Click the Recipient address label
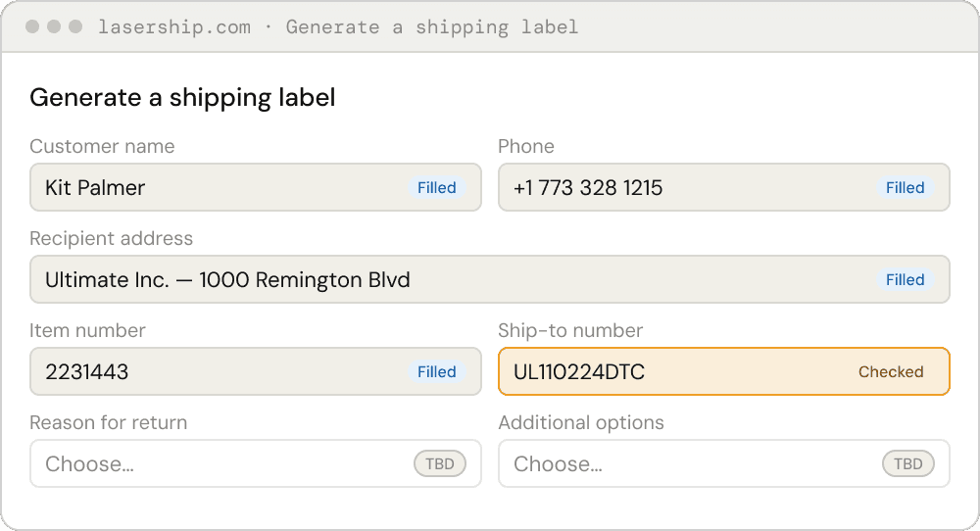Screen dimensions: 980x531 pyautogui.click(x=111, y=238)
